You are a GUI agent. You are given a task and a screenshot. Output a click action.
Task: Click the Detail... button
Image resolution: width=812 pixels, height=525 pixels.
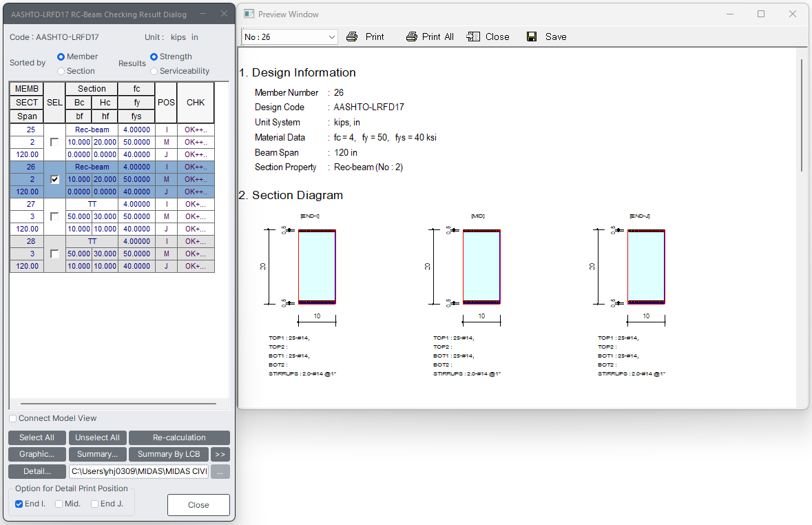coord(37,472)
